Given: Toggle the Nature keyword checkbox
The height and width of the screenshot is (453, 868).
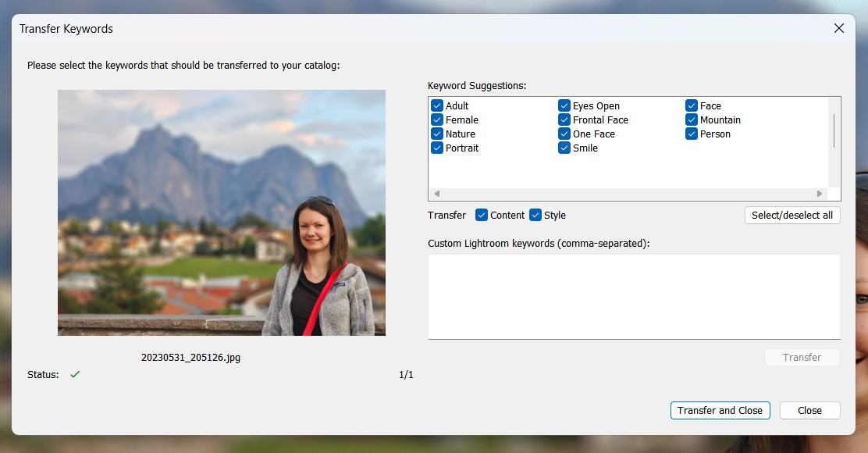Looking at the screenshot, I should (437, 134).
